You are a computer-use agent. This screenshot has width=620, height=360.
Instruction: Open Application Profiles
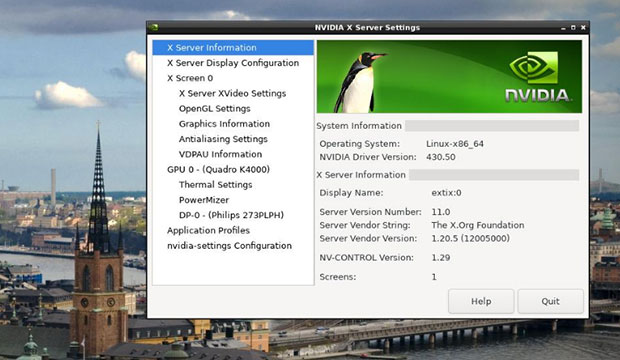[208, 231]
